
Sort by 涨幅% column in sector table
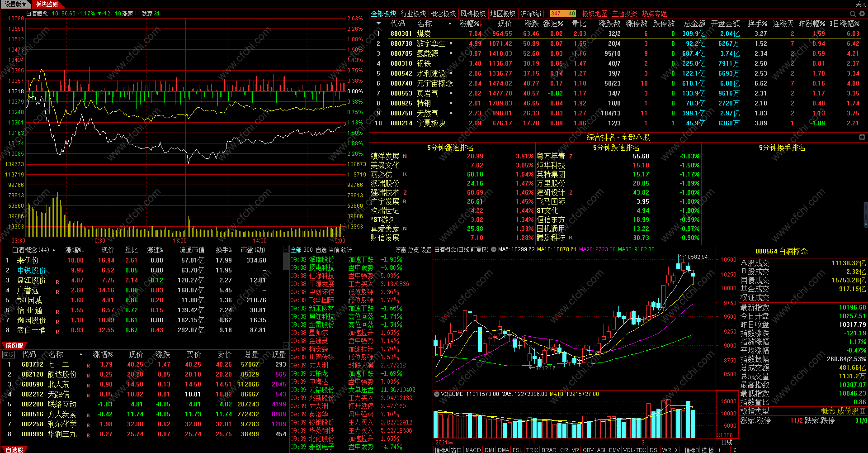pyautogui.click(x=470, y=24)
